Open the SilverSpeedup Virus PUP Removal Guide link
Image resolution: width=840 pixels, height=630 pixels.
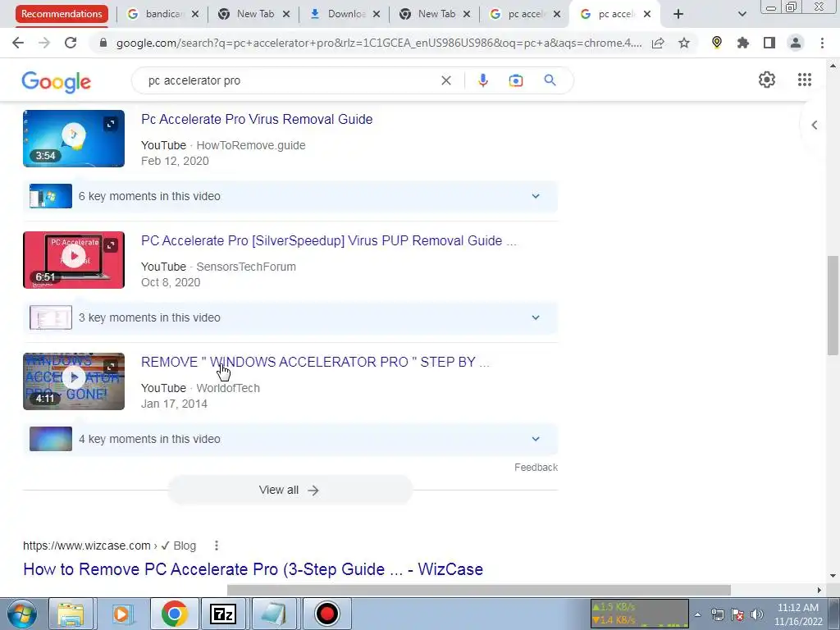coord(328,240)
